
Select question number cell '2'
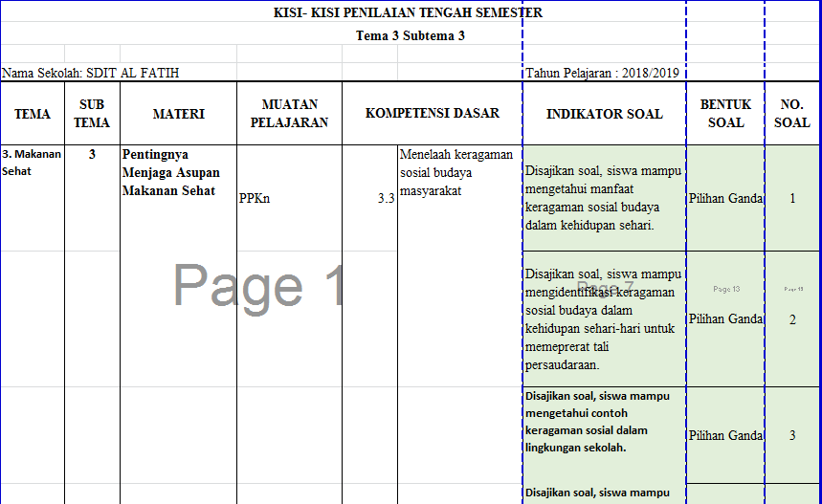(x=792, y=319)
